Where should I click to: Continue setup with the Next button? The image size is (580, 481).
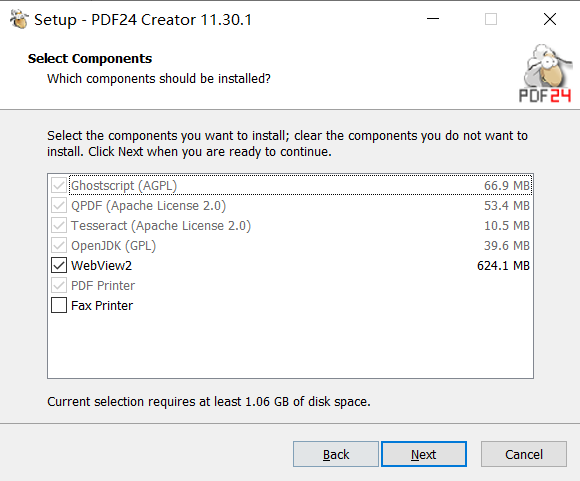(x=424, y=454)
